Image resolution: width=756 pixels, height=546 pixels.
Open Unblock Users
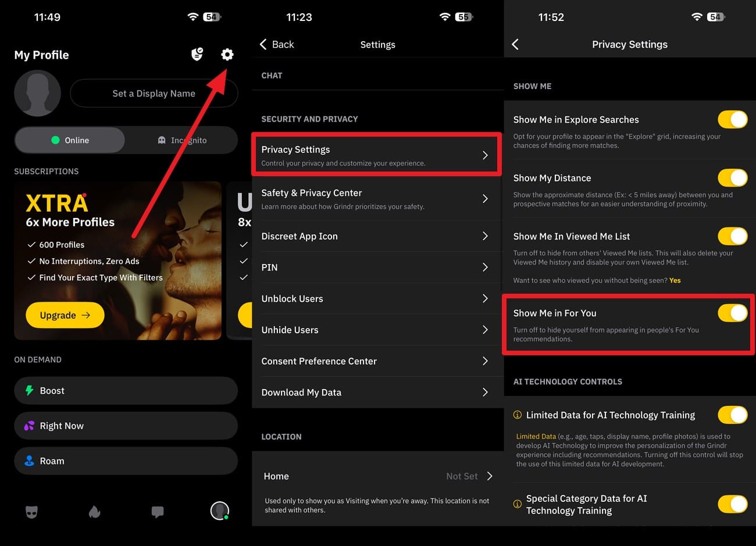click(377, 299)
